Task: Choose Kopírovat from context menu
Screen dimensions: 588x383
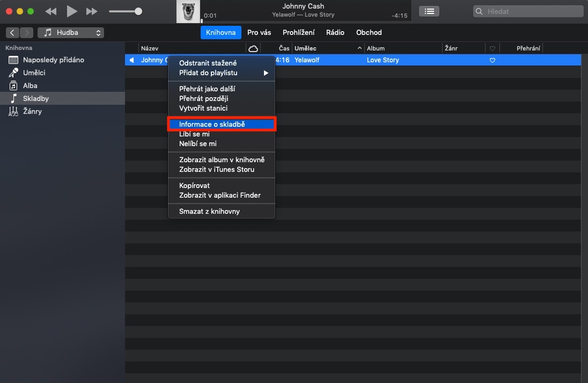Action: coord(222,185)
